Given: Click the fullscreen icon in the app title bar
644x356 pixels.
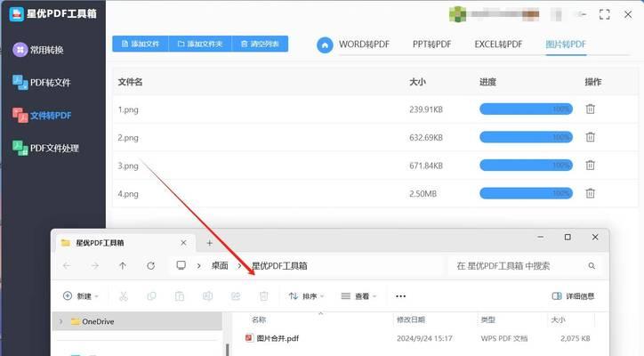Looking at the screenshot, I should point(605,14).
